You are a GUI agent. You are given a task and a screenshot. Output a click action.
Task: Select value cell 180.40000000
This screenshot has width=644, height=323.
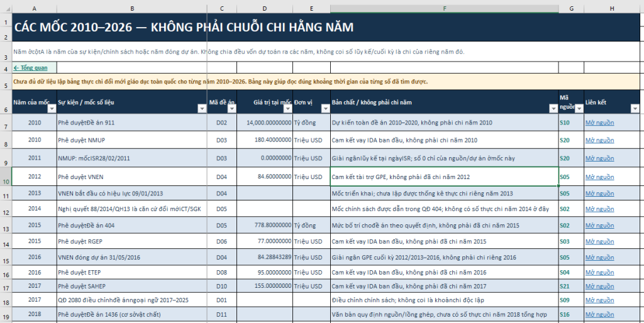coord(265,140)
